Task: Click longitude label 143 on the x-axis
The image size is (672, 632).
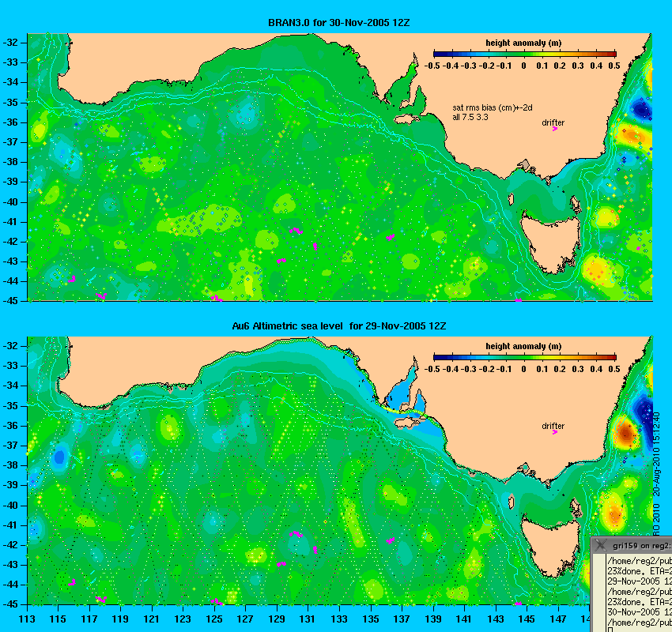Action: click(x=496, y=619)
